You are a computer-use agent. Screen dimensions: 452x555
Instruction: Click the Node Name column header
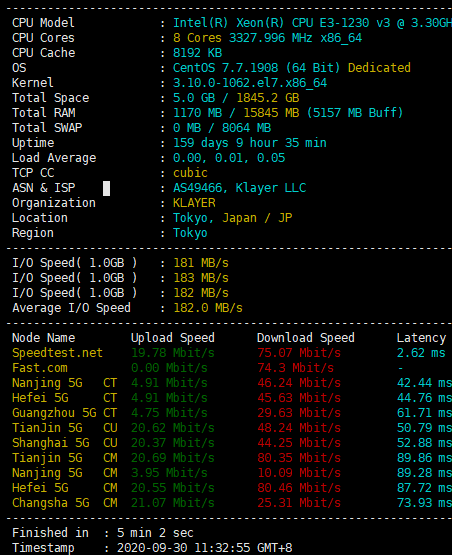point(44,338)
